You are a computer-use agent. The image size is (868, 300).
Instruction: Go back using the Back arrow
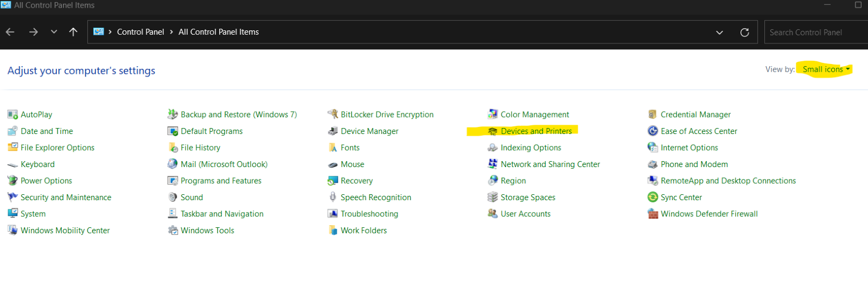tap(10, 32)
